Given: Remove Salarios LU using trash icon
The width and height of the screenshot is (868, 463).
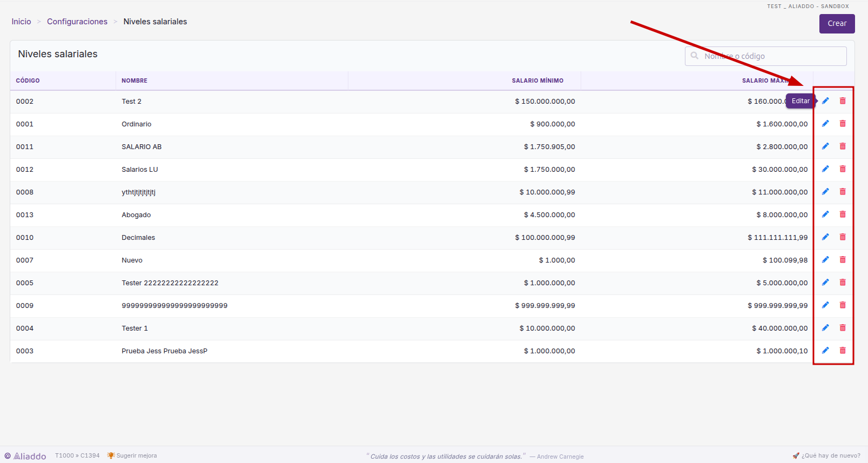Looking at the screenshot, I should pos(843,169).
